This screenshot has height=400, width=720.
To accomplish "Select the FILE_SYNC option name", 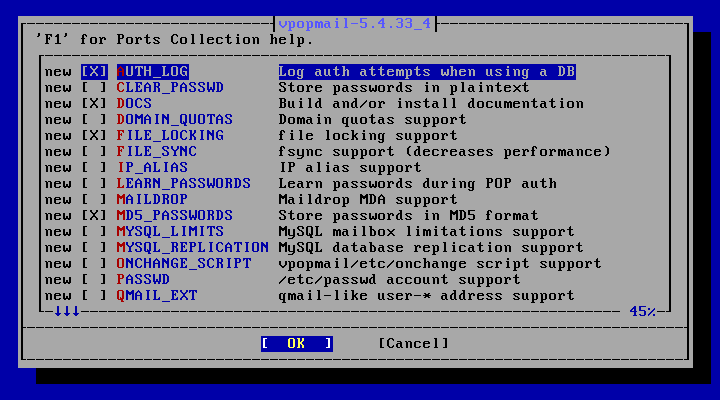I will point(157,152).
